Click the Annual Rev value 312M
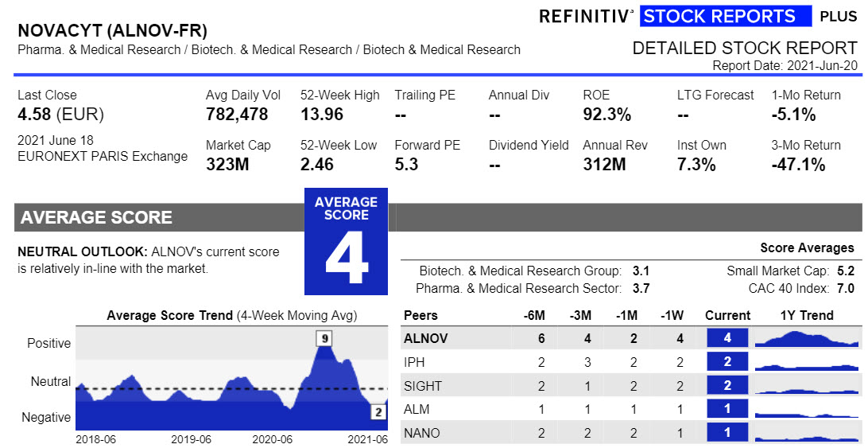The image size is (868, 448). click(604, 165)
